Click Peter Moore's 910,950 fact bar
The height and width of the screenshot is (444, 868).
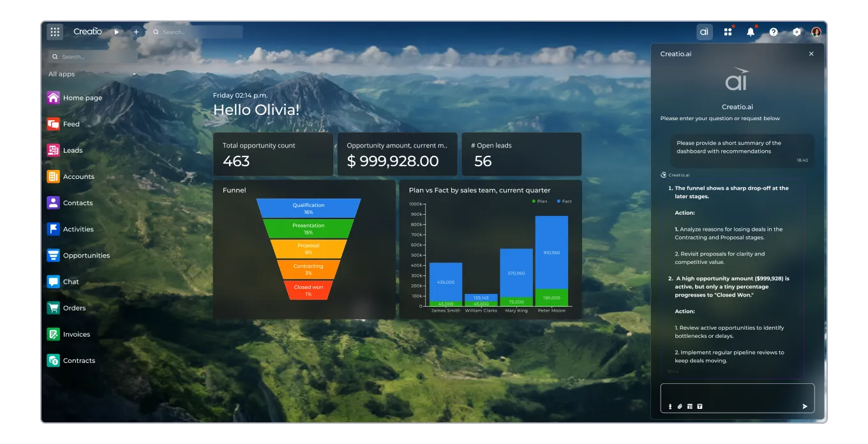click(x=551, y=252)
